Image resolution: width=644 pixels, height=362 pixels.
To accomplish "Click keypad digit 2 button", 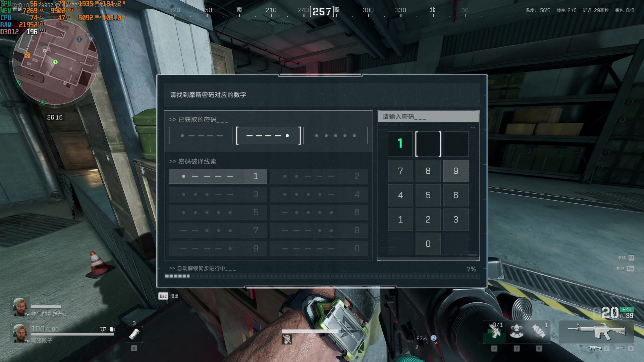I will click(x=428, y=220).
